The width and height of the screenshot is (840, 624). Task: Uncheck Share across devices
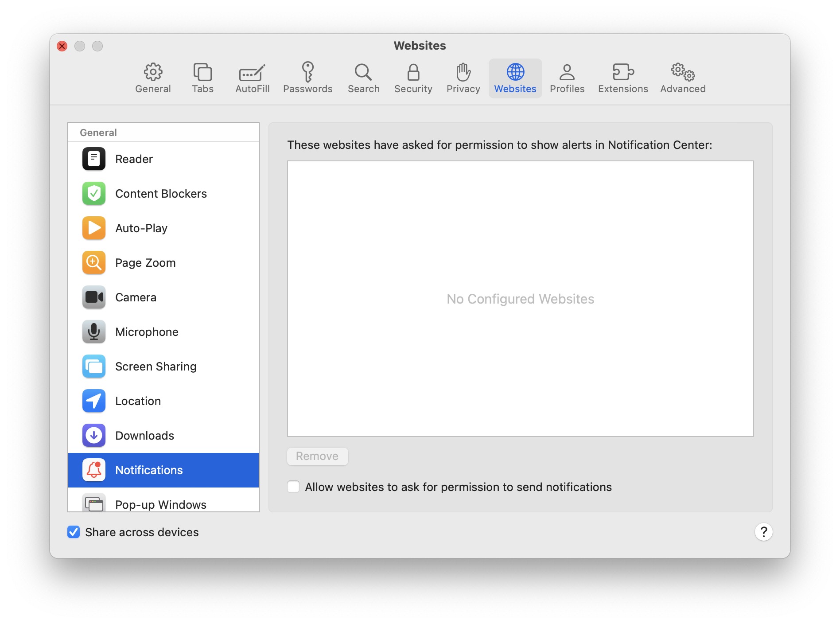coord(74,532)
